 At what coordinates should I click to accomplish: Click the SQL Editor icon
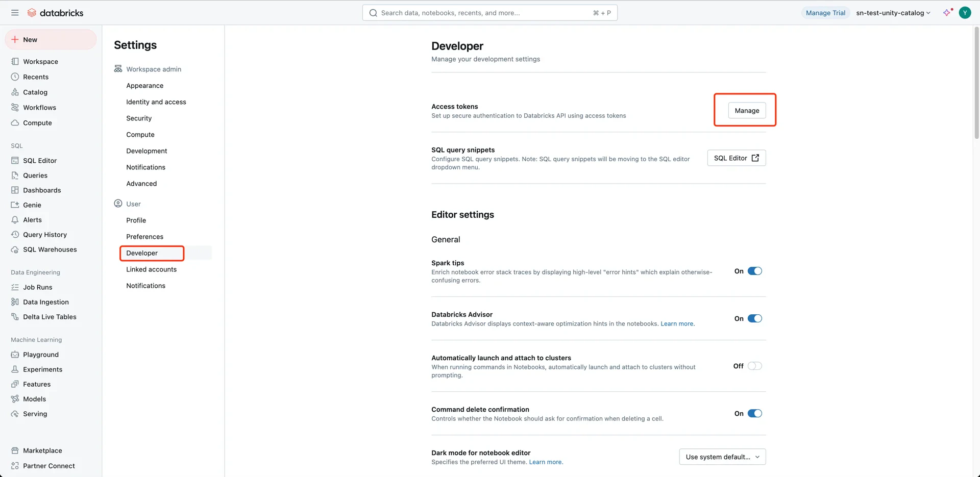coord(15,160)
